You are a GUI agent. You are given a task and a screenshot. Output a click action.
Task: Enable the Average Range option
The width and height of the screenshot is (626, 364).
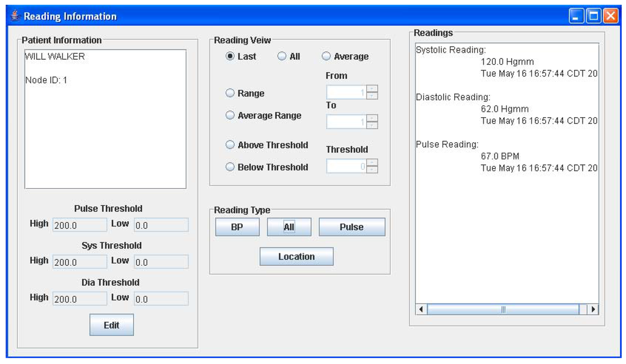(230, 115)
